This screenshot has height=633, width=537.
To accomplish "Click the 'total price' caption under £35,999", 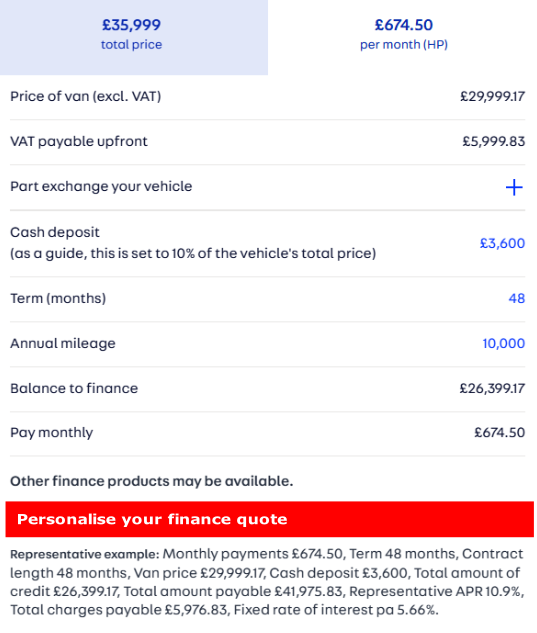I will [131, 44].
